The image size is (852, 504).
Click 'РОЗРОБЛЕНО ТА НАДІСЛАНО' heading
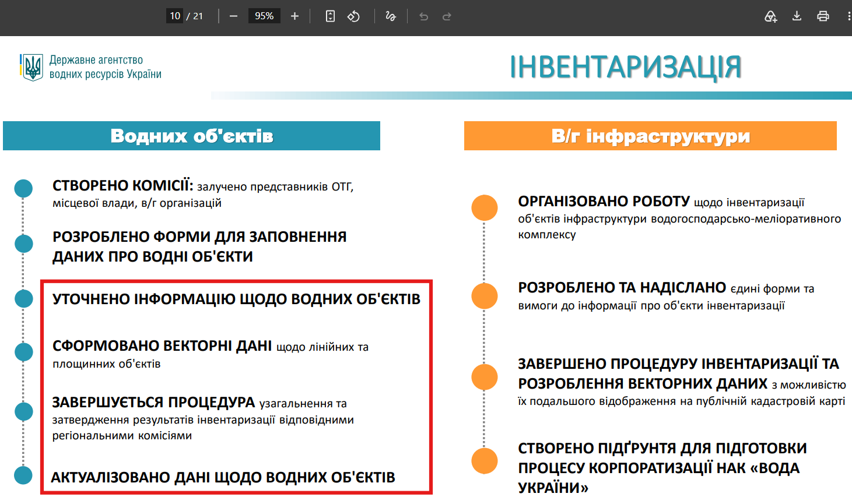click(x=622, y=288)
